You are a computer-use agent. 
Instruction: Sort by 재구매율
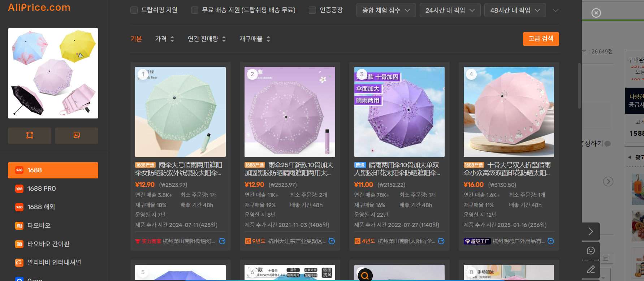255,39
